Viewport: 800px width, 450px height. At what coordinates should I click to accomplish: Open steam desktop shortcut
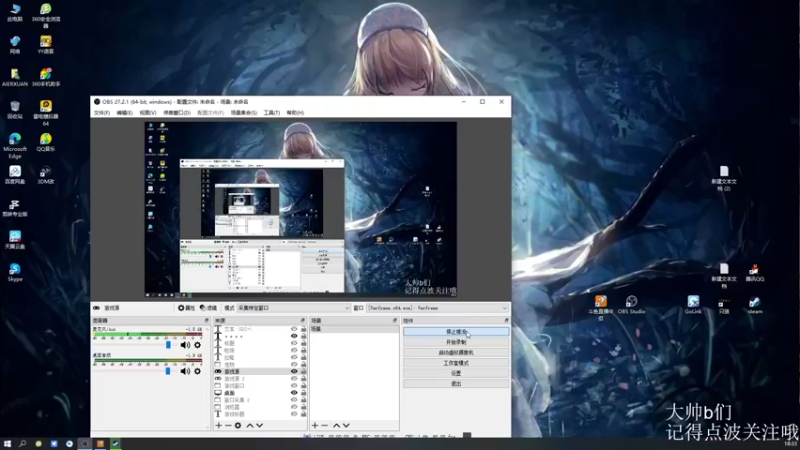tap(755, 305)
